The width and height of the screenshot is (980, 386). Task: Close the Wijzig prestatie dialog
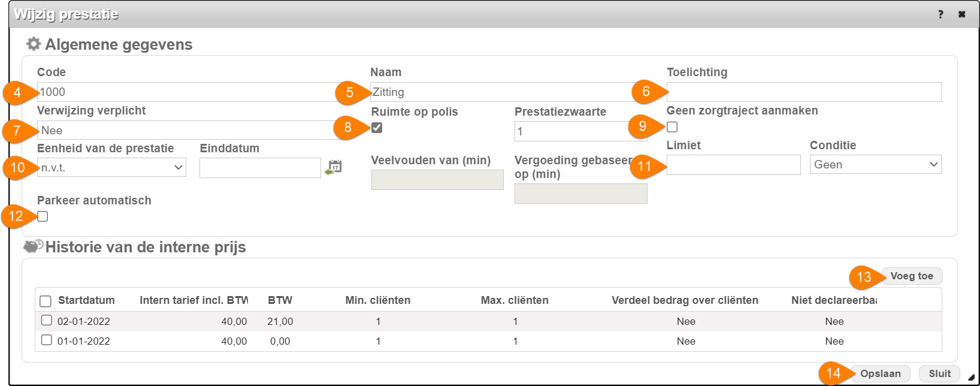coord(962,14)
